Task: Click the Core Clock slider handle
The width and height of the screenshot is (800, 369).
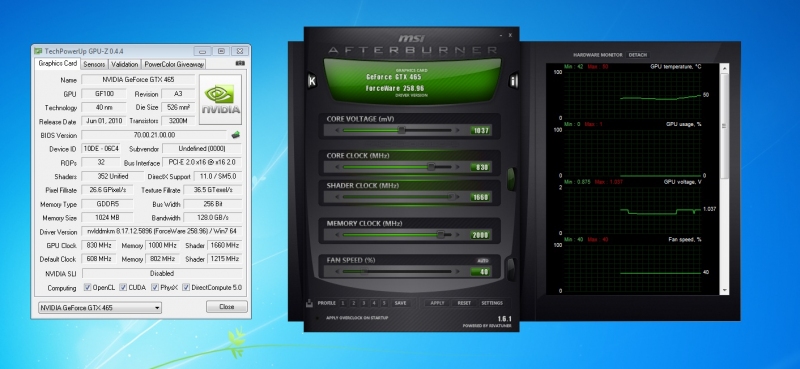Action: click(431, 167)
